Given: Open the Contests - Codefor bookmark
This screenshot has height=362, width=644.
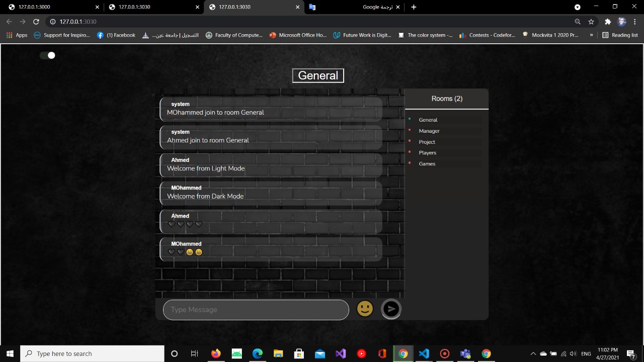Looking at the screenshot, I should point(488,35).
